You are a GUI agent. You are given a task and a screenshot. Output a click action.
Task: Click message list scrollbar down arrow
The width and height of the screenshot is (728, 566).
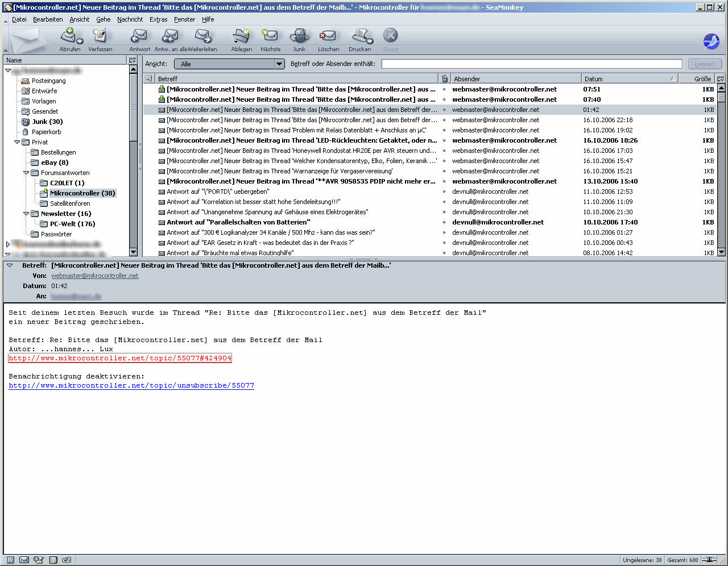coord(721,252)
